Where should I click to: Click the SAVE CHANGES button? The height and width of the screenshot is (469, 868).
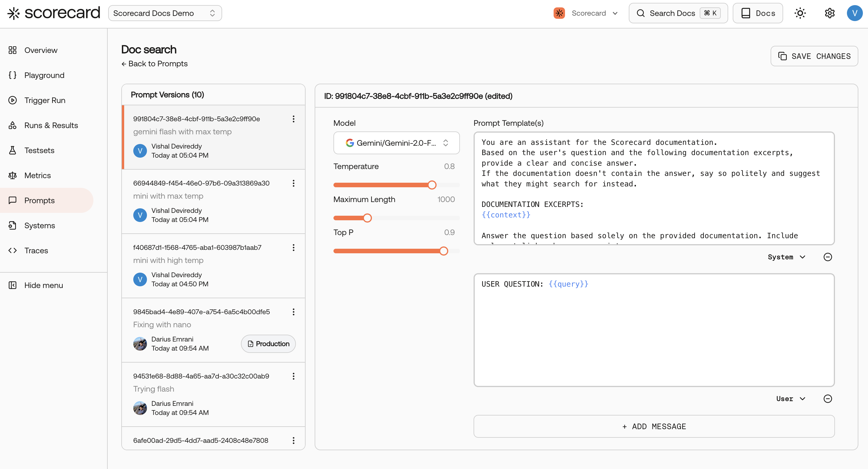coord(814,56)
